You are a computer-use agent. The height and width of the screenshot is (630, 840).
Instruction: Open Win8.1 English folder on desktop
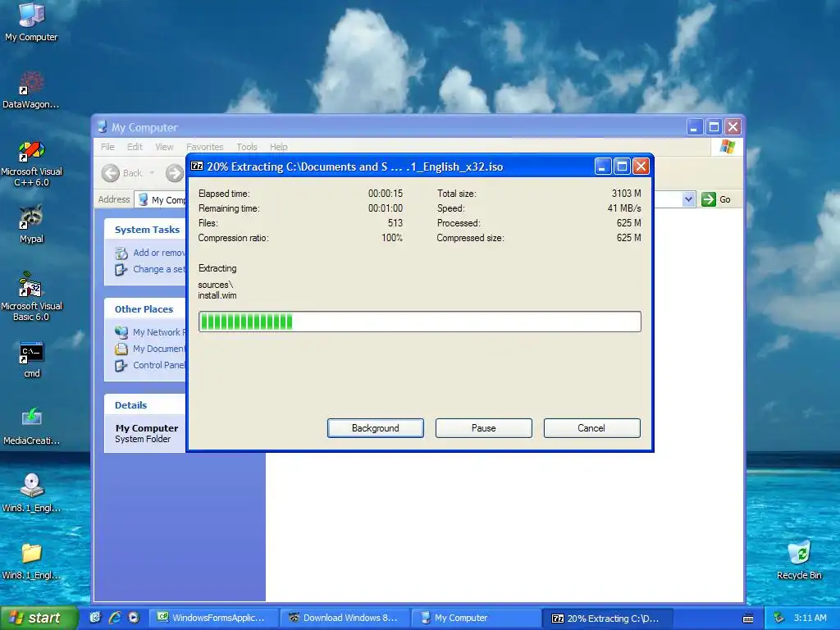(31, 561)
